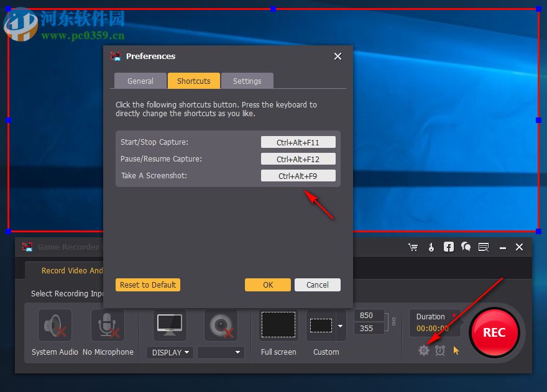The height and width of the screenshot is (392, 547).
Task: Open the shopping cart in the title bar
Action: click(413, 247)
